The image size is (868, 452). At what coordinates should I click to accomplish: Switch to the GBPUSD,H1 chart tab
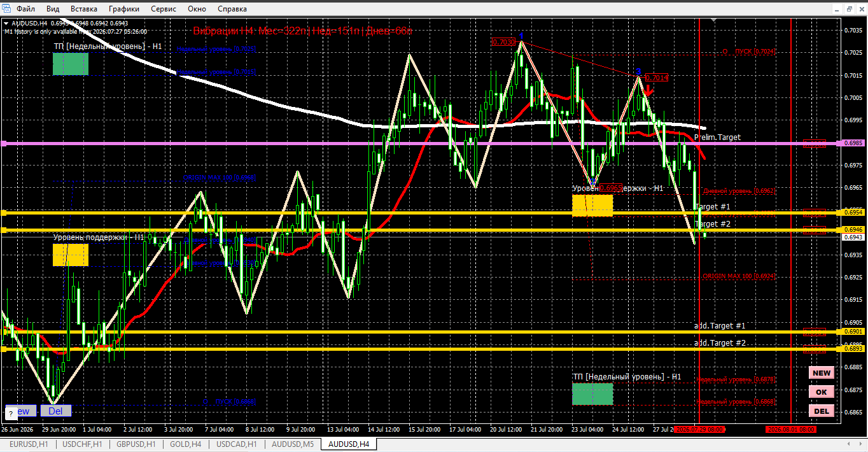pyautogui.click(x=136, y=444)
